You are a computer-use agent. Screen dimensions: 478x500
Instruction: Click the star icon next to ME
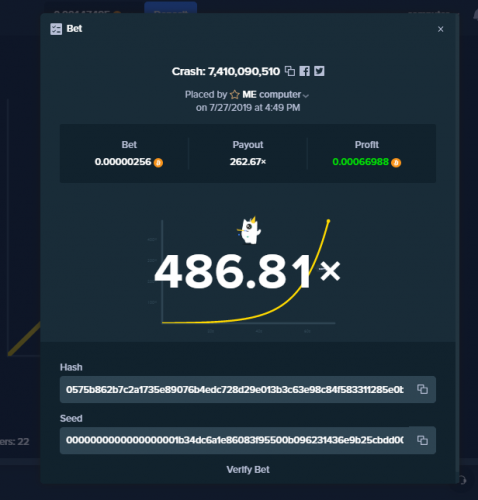tap(235, 95)
